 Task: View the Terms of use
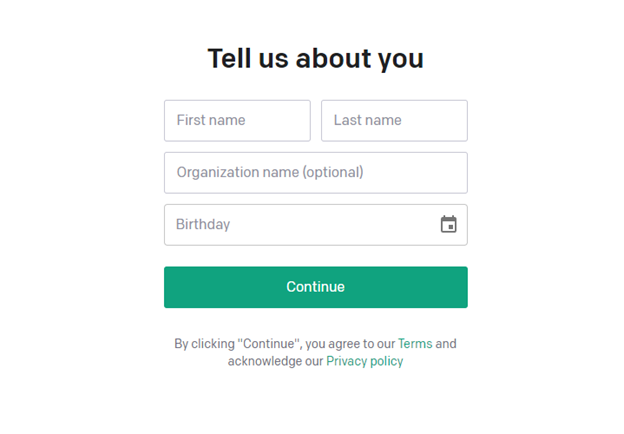415,344
